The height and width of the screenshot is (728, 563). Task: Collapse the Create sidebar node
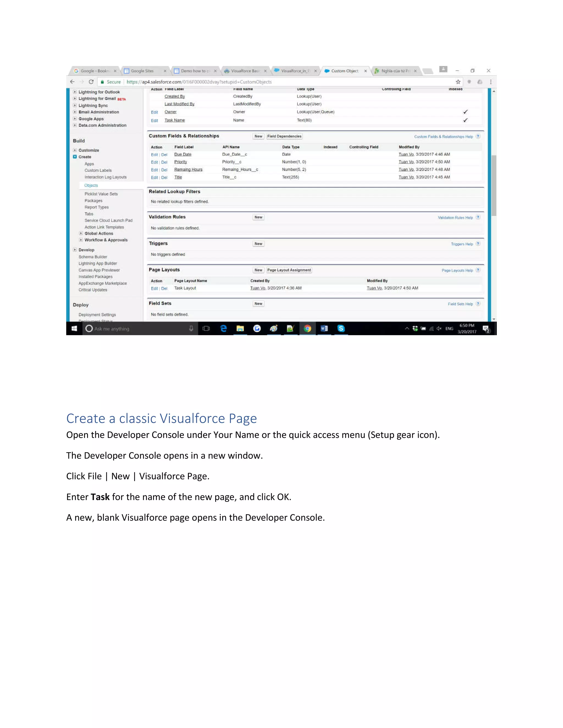[75, 157]
